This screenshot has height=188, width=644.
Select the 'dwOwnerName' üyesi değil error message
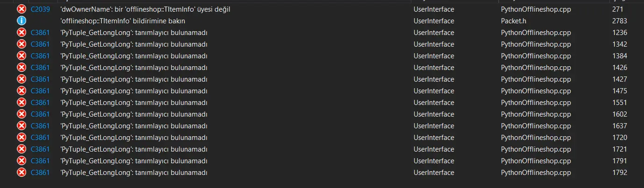[x=145, y=9]
